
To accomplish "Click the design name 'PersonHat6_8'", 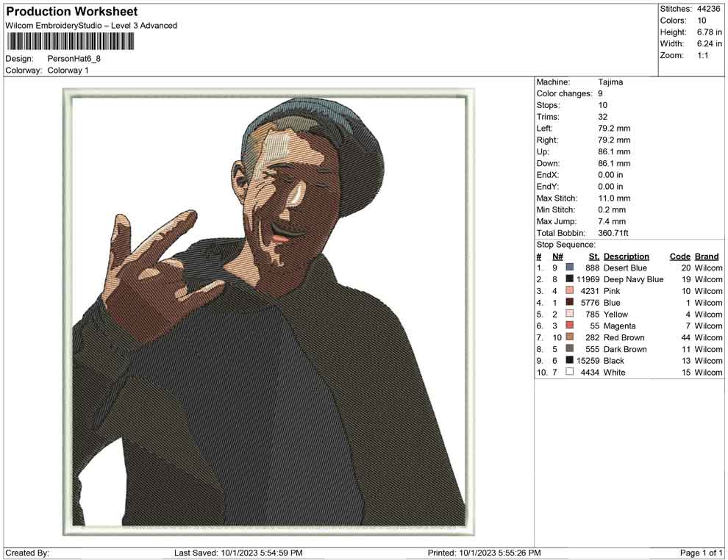I will pos(74,59).
